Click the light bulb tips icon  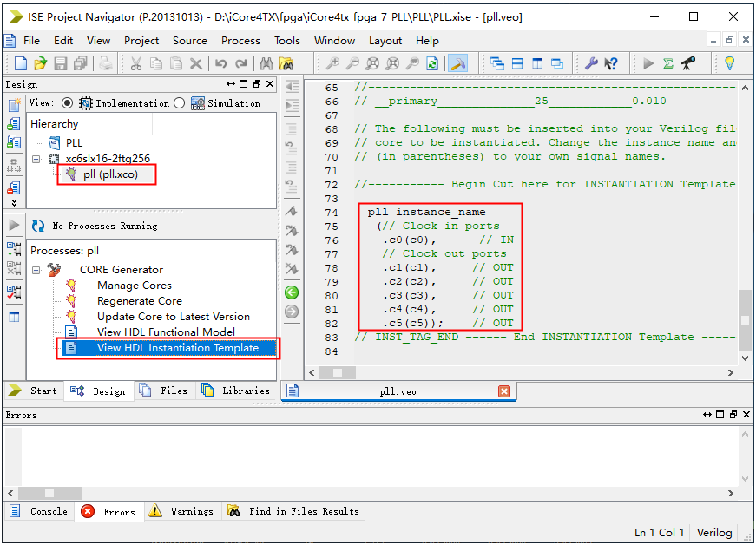click(x=730, y=63)
